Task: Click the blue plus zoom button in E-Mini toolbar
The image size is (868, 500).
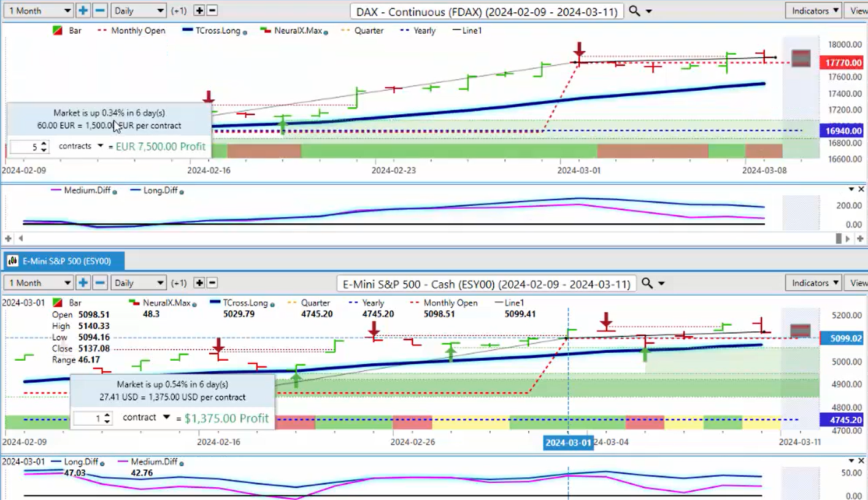Action: pyautogui.click(x=83, y=283)
